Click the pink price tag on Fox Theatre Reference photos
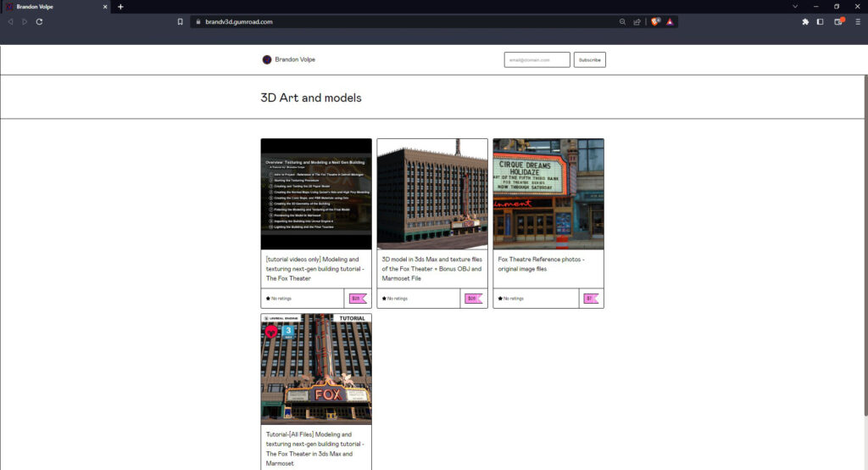This screenshot has width=868, height=470. [590, 298]
